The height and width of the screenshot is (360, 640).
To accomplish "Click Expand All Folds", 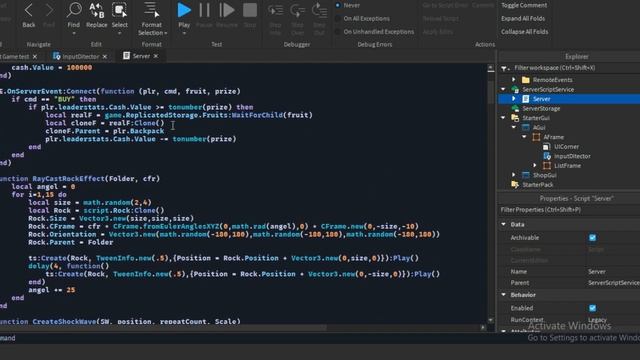I will click(x=523, y=18).
